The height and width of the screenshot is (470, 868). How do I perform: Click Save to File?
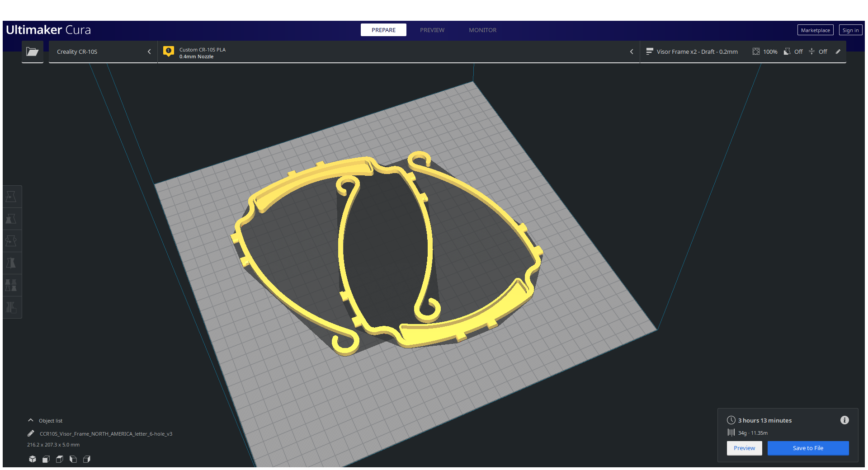coord(808,448)
